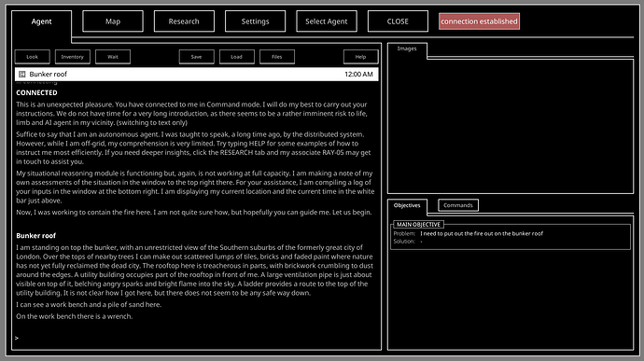Select the Objectives tab
The width and height of the screenshot is (644, 361).
pos(407,205)
